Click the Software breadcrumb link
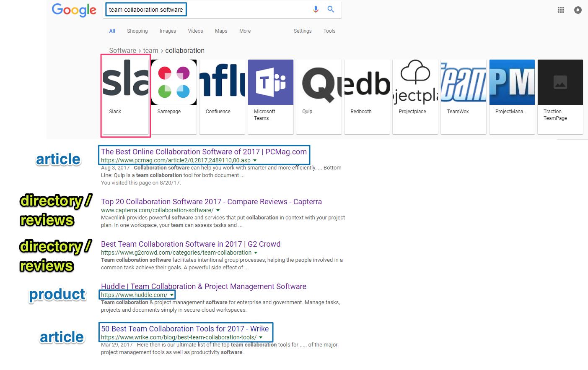This screenshot has width=588, height=370. coord(122,51)
